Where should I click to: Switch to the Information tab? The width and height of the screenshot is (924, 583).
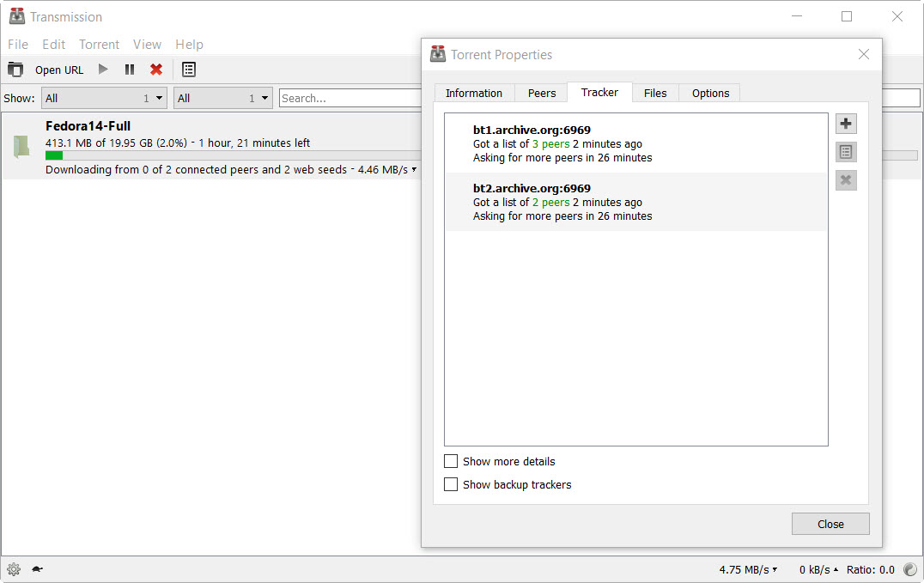click(x=474, y=93)
